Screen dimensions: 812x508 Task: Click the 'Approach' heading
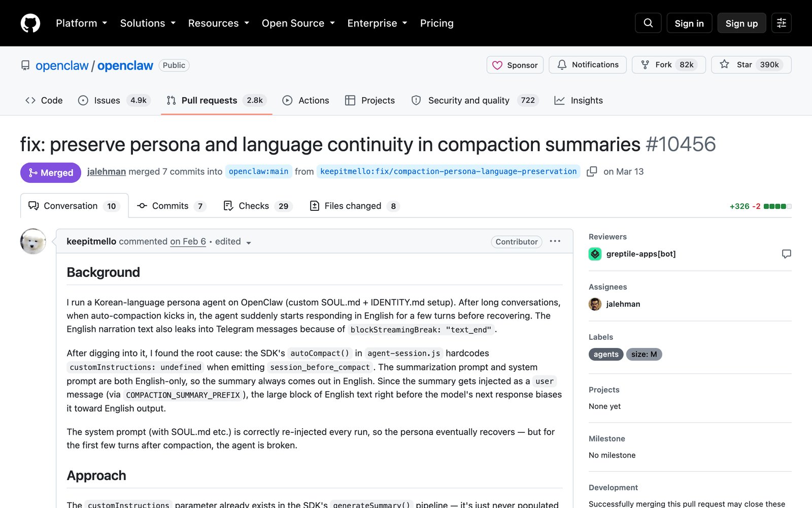(96, 475)
